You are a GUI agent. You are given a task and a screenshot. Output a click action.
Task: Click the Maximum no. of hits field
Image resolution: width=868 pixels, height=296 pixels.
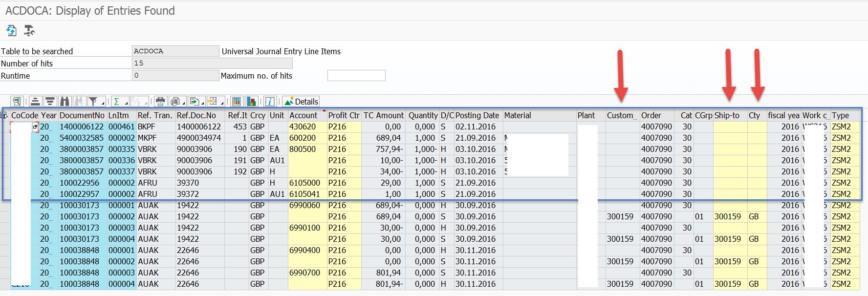click(356, 76)
